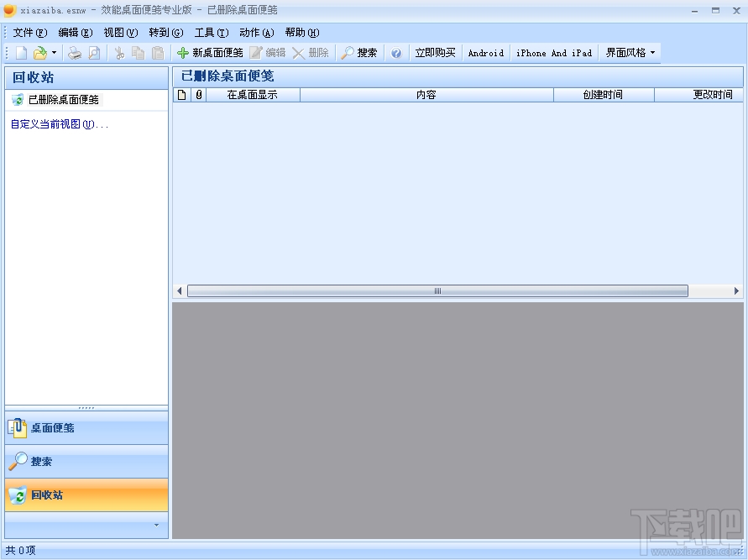
Task: Click the Print icon on the toolbar
Action: pos(74,52)
